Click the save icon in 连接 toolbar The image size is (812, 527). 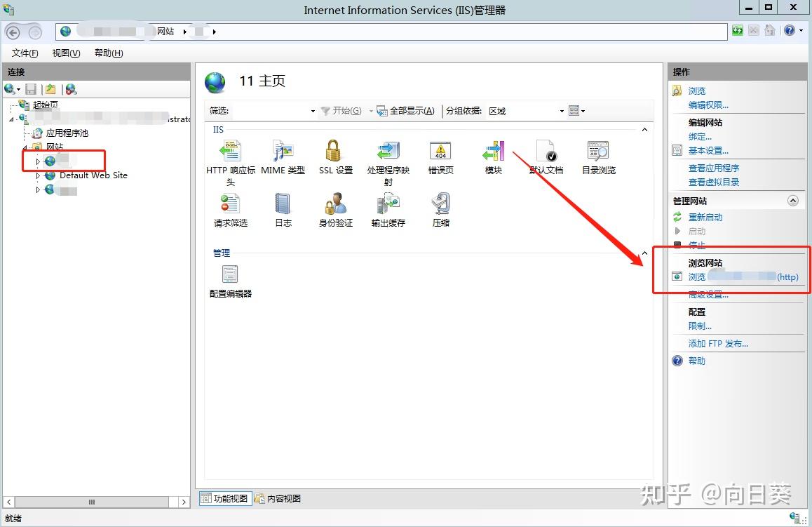[31, 89]
